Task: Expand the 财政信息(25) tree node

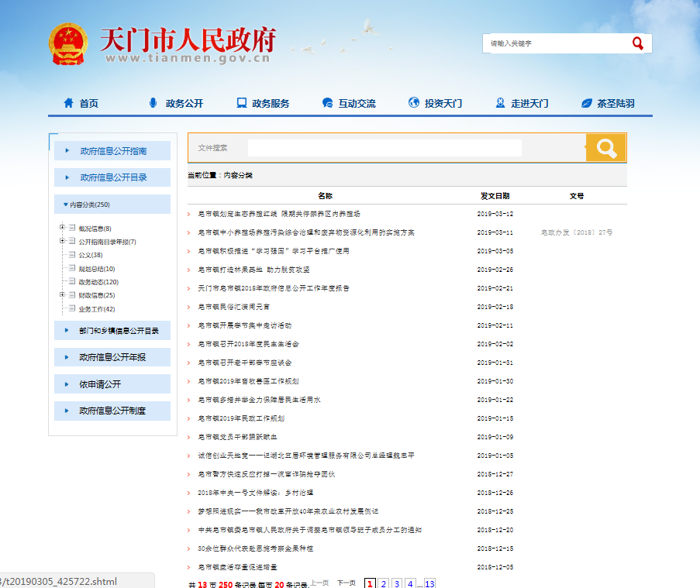Action: pos(62,294)
